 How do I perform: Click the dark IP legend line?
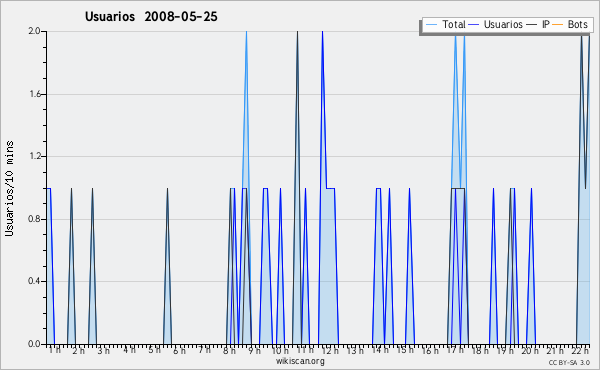click(532, 25)
